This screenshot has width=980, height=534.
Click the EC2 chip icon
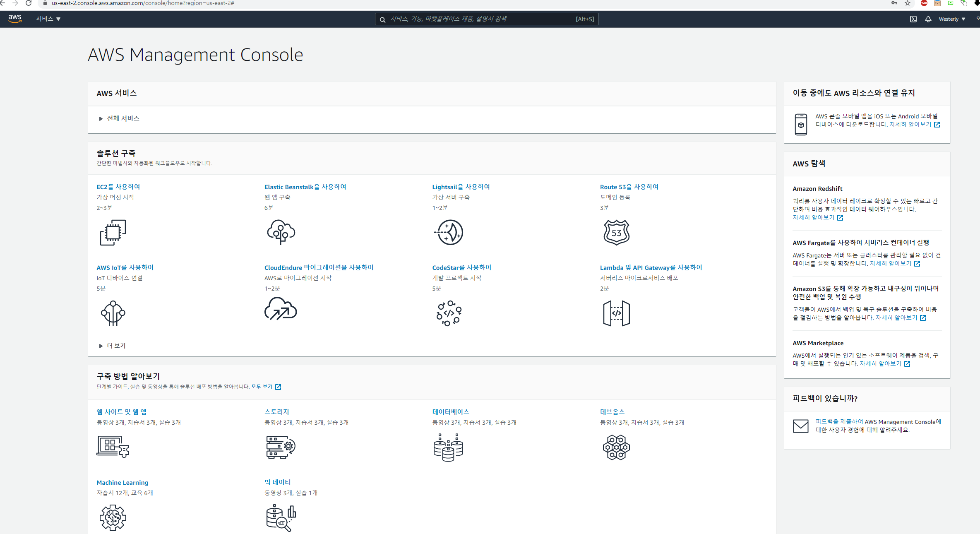(113, 232)
